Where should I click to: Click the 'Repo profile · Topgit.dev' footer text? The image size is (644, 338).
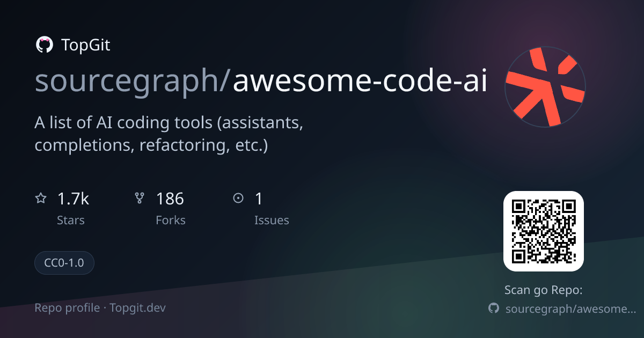pos(100,308)
